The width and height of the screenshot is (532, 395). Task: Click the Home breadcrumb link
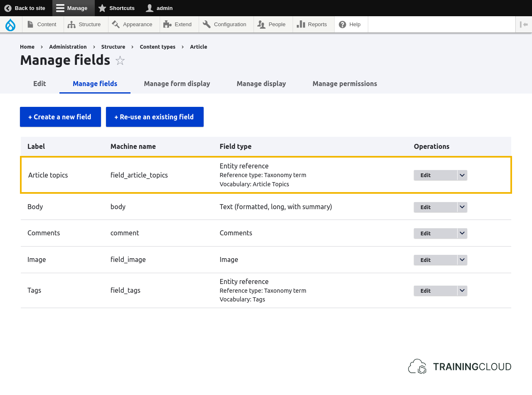point(27,47)
